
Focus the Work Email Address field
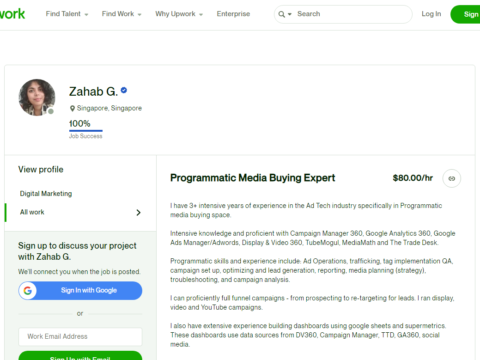pyautogui.click(x=80, y=337)
